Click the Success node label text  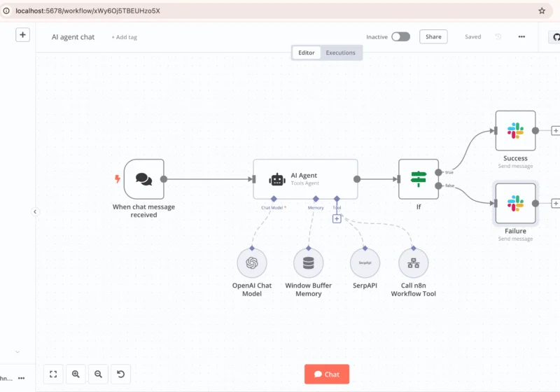[515, 158]
